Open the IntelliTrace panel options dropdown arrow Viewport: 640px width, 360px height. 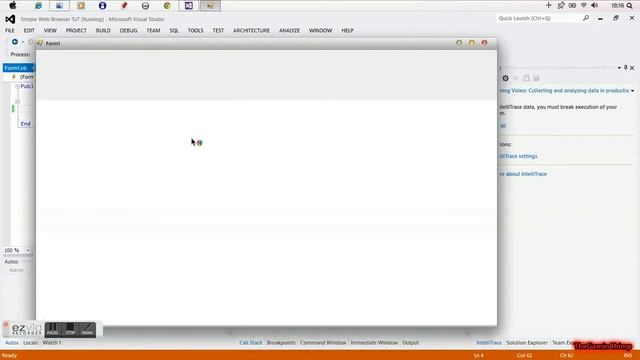(619, 68)
